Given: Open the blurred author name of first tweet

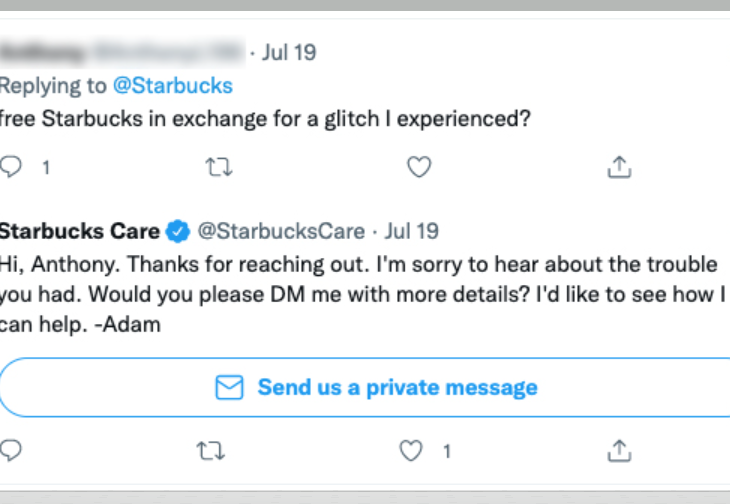Looking at the screenshot, I should (123, 52).
